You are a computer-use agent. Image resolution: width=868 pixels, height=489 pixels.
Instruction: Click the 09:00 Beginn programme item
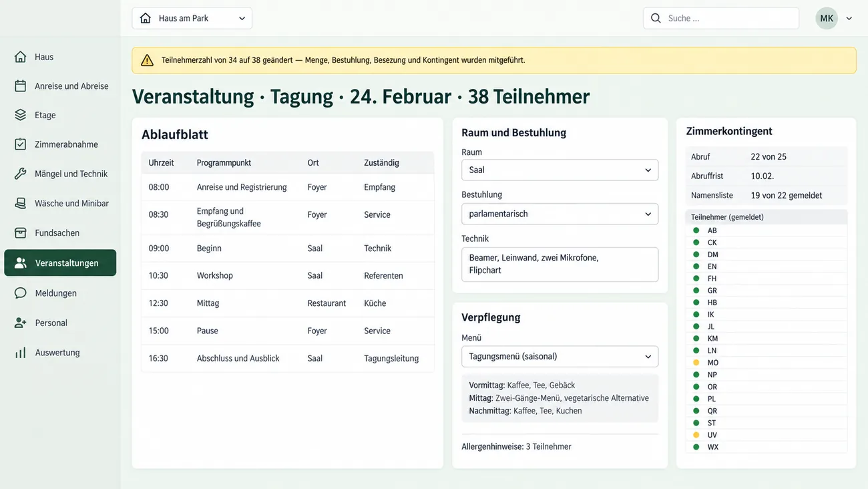pos(288,249)
